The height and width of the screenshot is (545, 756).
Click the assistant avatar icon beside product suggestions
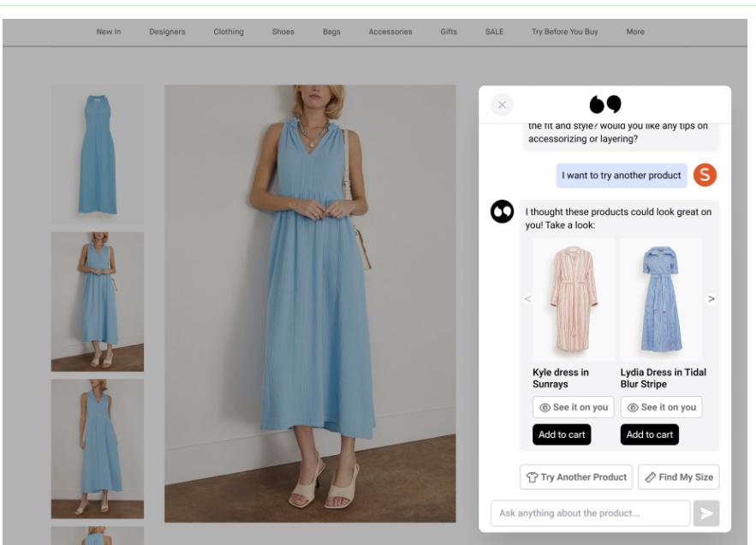tap(502, 212)
